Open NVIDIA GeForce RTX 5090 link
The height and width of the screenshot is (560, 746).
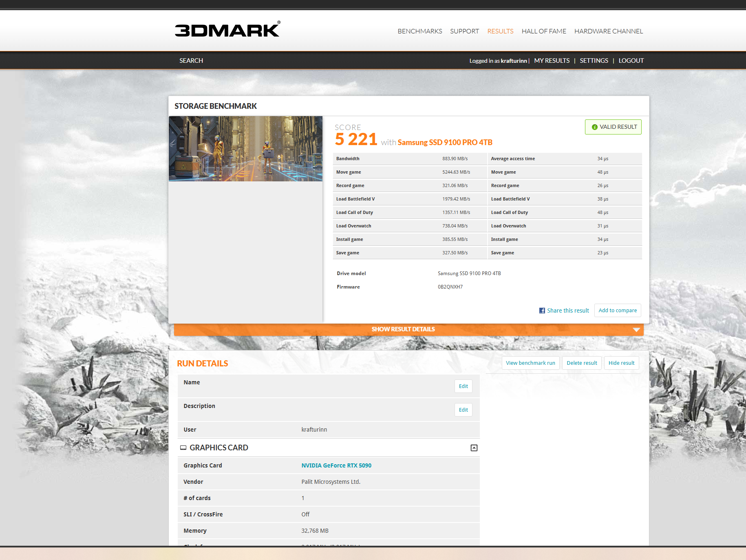336,465
